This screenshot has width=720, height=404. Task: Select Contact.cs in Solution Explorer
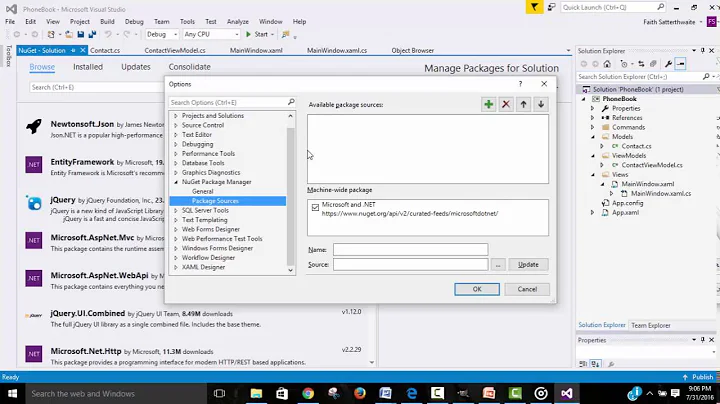(636, 146)
